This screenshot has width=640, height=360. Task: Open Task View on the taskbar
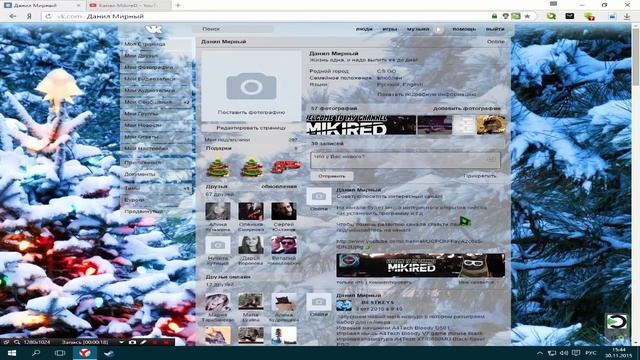60,353
